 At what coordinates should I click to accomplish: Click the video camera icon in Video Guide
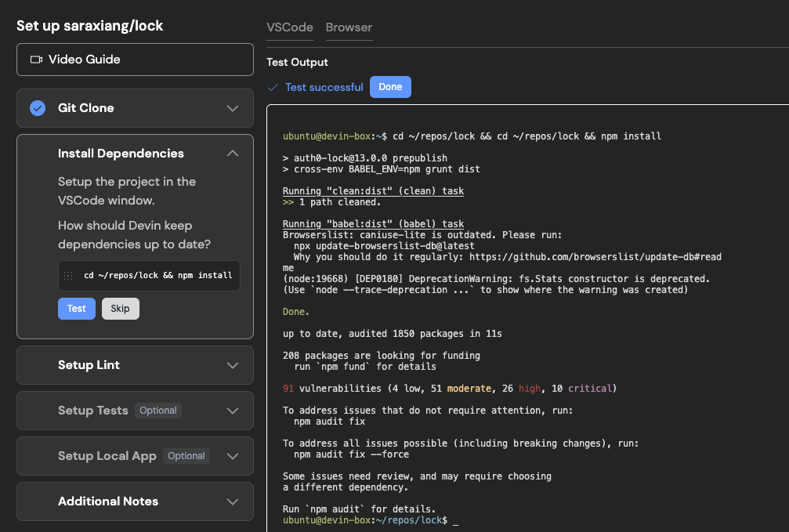[x=36, y=60]
